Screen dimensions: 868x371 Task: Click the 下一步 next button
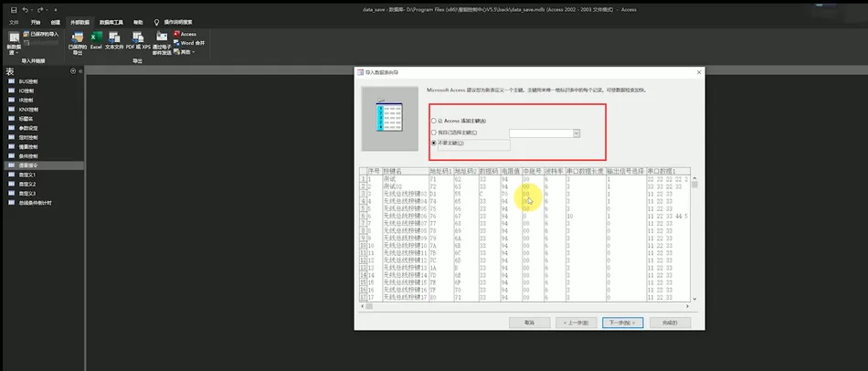point(623,323)
